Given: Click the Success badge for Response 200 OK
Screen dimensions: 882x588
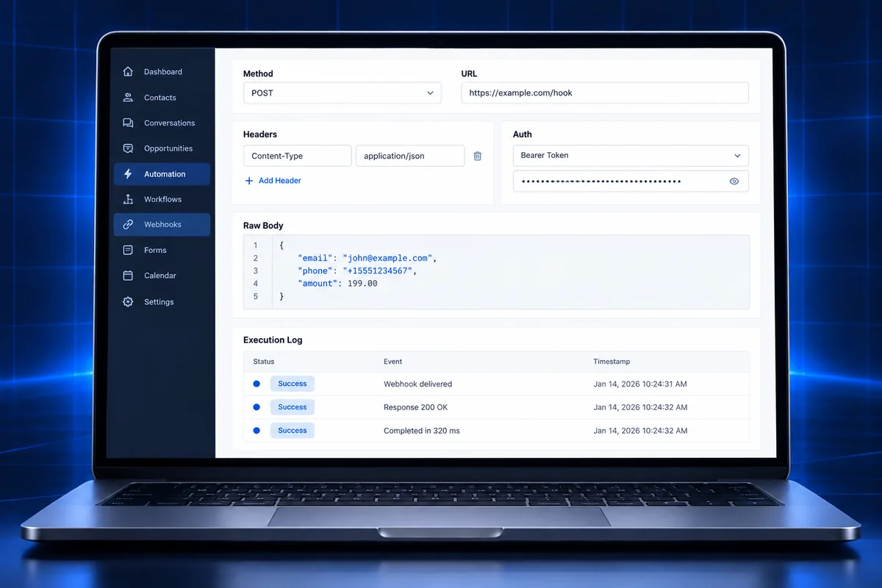Looking at the screenshot, I should 293,407.
